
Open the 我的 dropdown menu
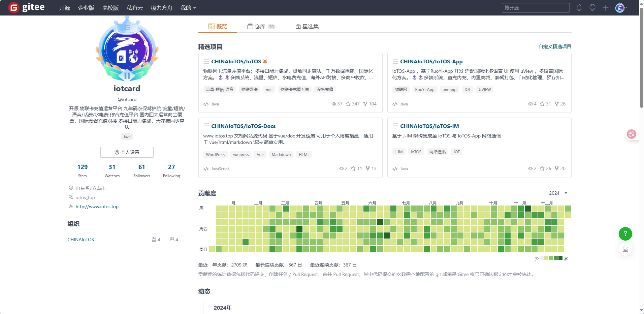[x=188, y=8]
